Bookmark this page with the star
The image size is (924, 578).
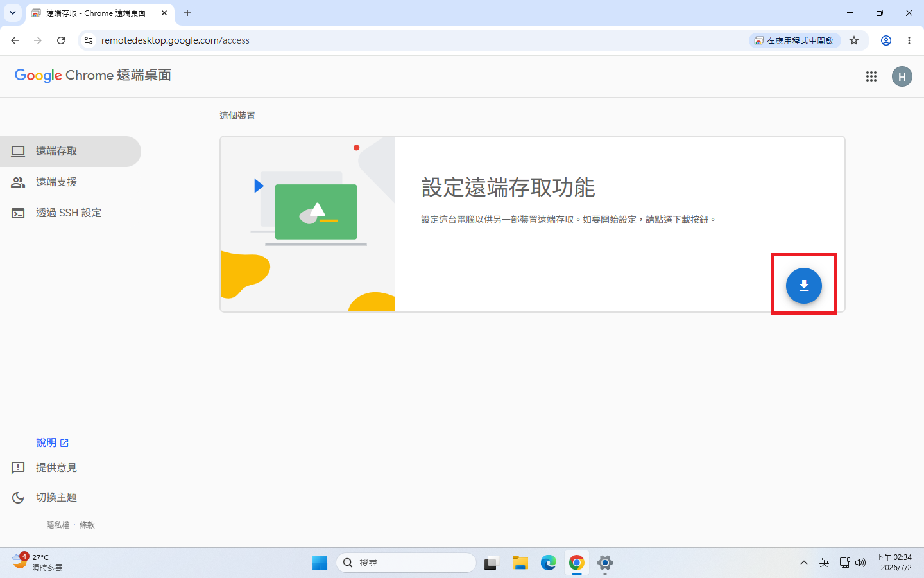(854, 40)
